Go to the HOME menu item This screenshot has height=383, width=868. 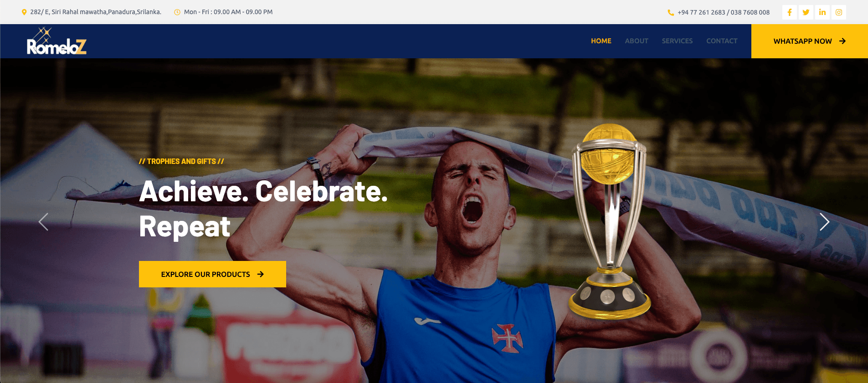tap(601, 41)
